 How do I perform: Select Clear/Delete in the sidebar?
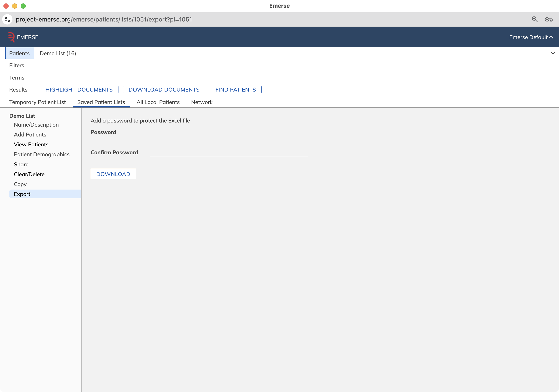[x=29, y=175]
